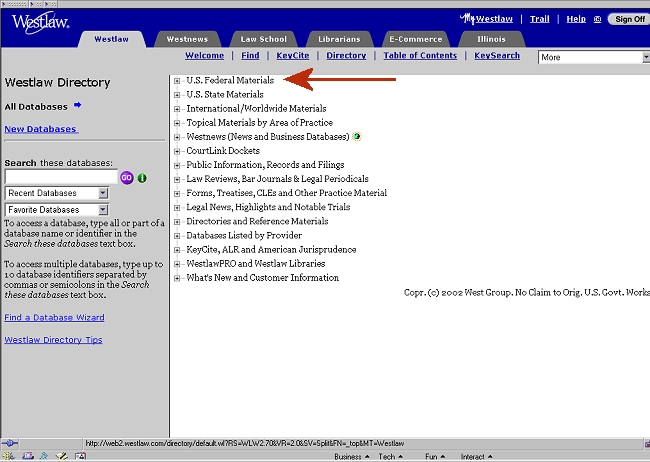Expand KeyCite, ALR and American Jurisprudence
This screenshot has height=462, width=650.
(x=177, y=250)
